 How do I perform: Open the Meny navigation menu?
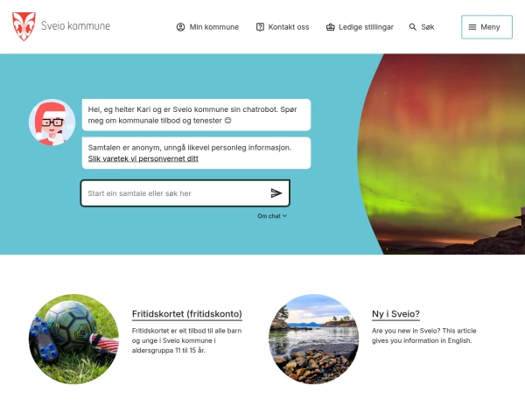point(486,27)
